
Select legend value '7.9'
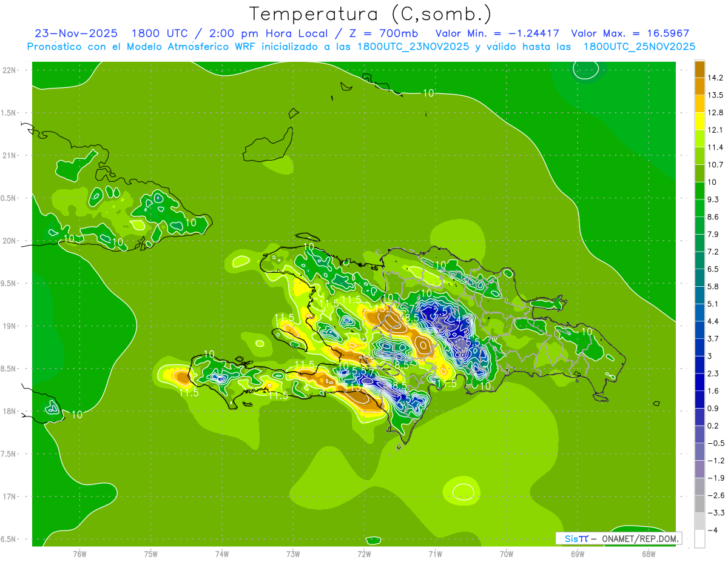pyautogui.click(x=713, y=235)
